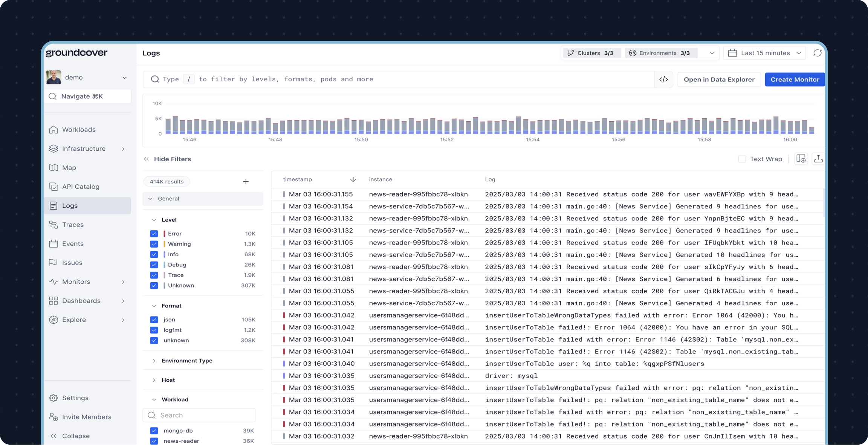Enable the Text Wrap checkbox
Viewport: 868px width, 445px height.
(x=741, y=159)
